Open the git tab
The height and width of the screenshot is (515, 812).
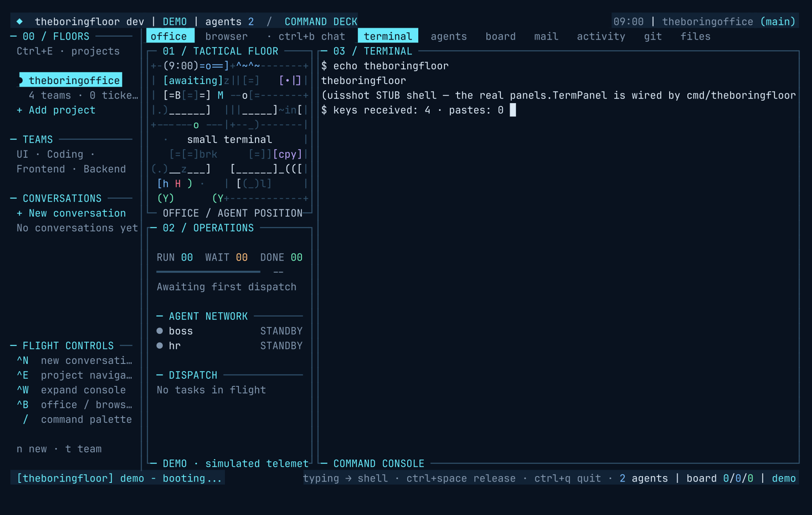point(653,36)
